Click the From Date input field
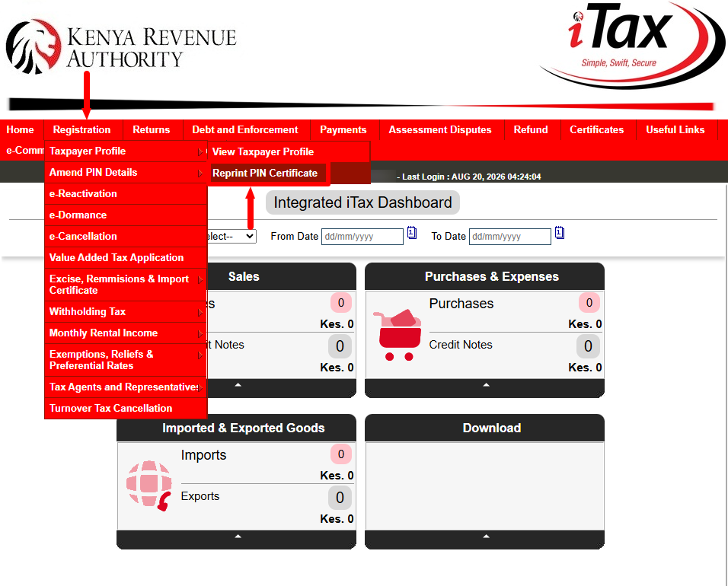The width and height of the screenshot is (728, 586). (362, 237)
